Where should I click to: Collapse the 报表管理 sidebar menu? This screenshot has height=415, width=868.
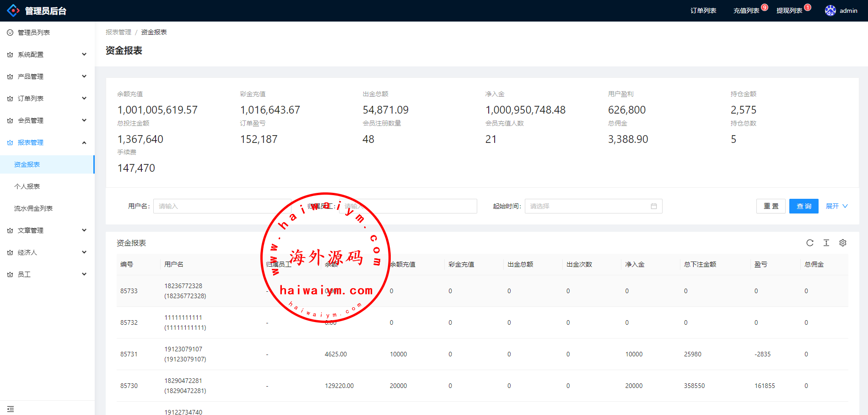pyautogui.click(x=47, y=142)
